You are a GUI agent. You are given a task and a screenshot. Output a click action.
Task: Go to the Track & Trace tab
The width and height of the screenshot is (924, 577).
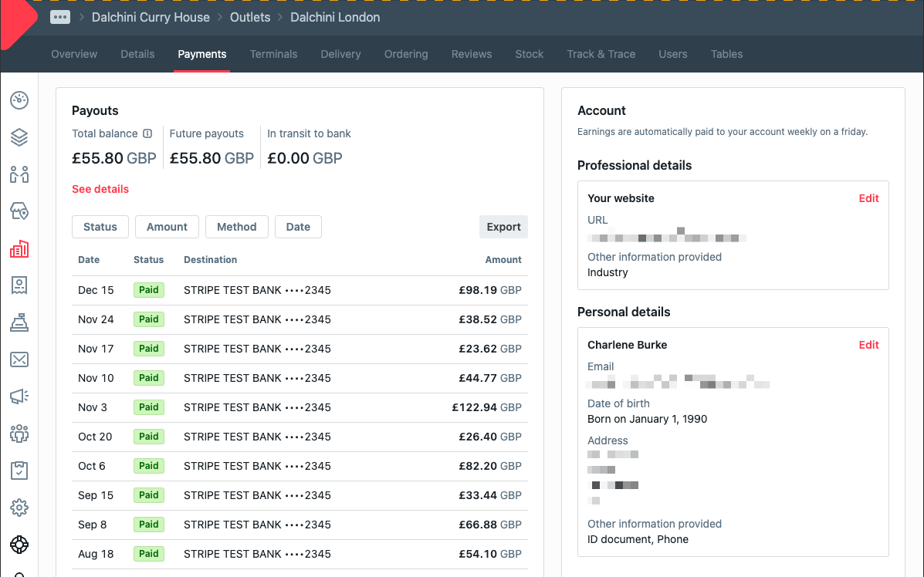click(x=601, y=54)
